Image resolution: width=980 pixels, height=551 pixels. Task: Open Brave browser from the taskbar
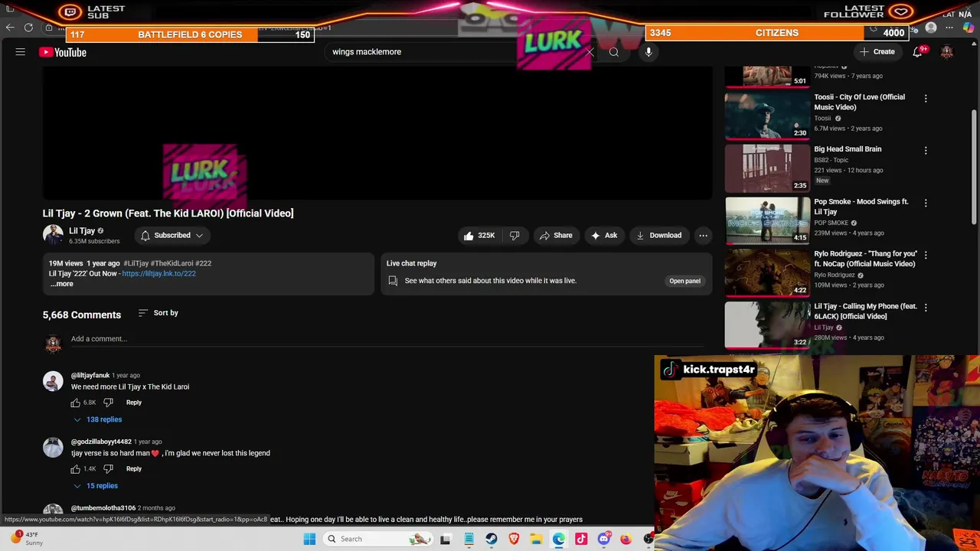tap(514, 539)
